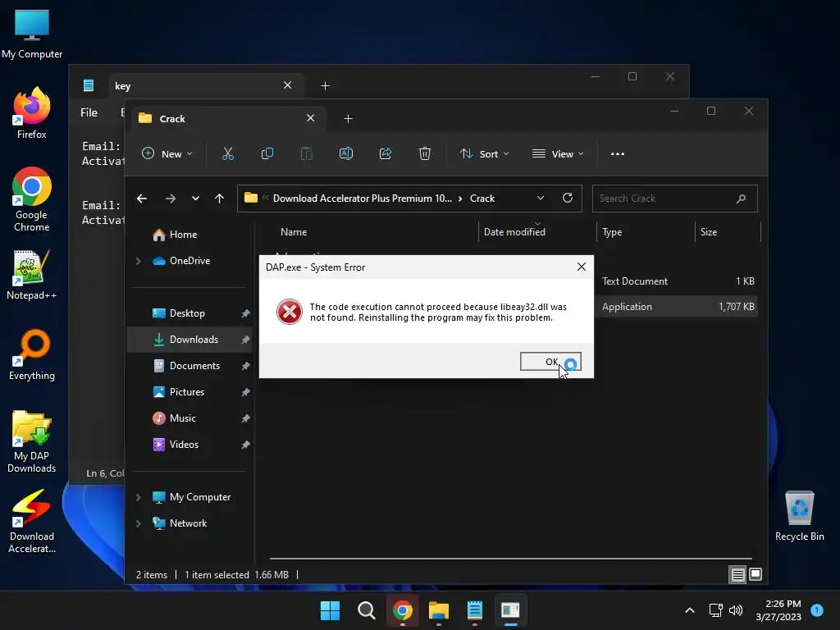Switch to large thumbnails view icon
Viewport: 840px width, 630px height.
[x=756, y=575]
